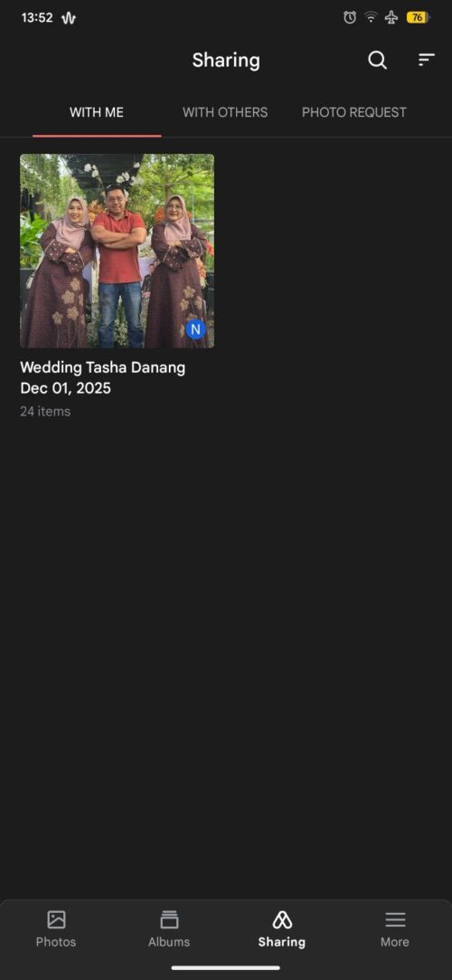Screen dimensions: 452x980
Task: Tap the Albums label in bottom navigation
Action: (169, 942)
